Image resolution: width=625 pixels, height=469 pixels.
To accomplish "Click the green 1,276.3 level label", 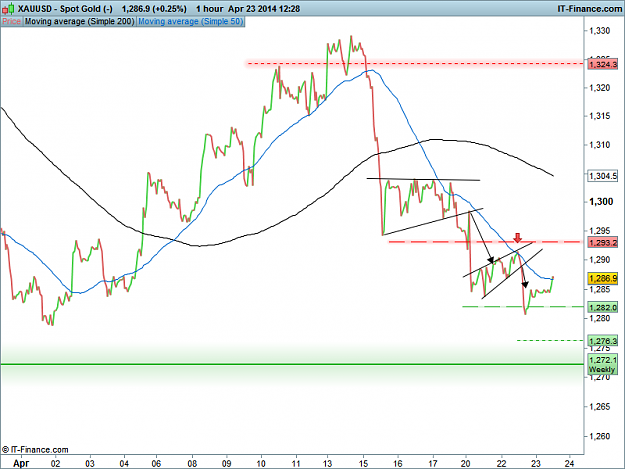I will click(x=603, y=341).
